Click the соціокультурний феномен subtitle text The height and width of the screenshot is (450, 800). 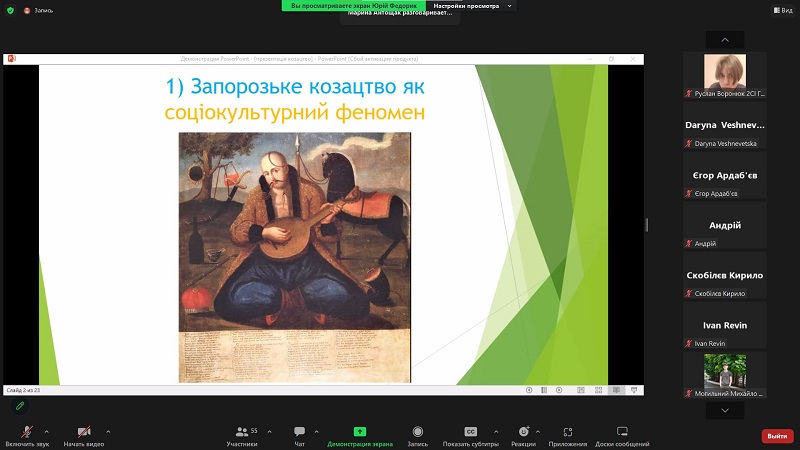(x=295, y=112)
